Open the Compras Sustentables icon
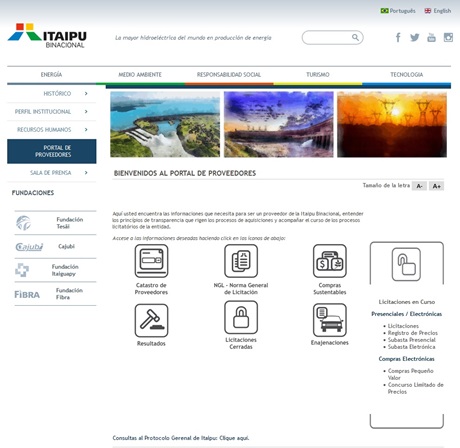This screenshot has height=448, width=460. (x=330, y=261)
